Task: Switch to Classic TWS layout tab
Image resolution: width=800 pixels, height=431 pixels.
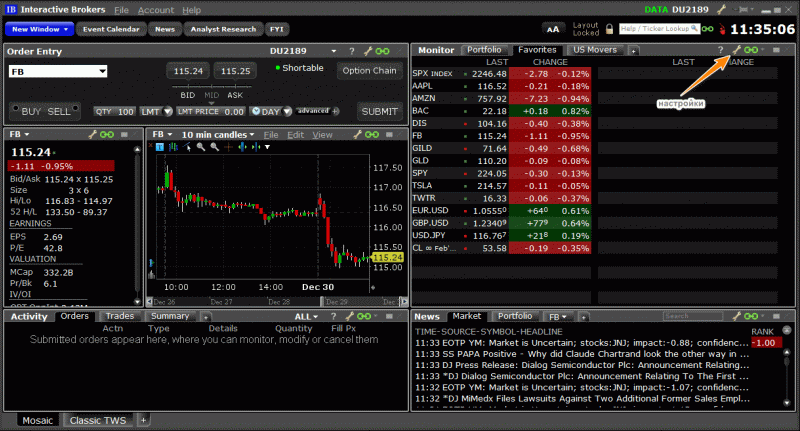Action: coord(98,420)
